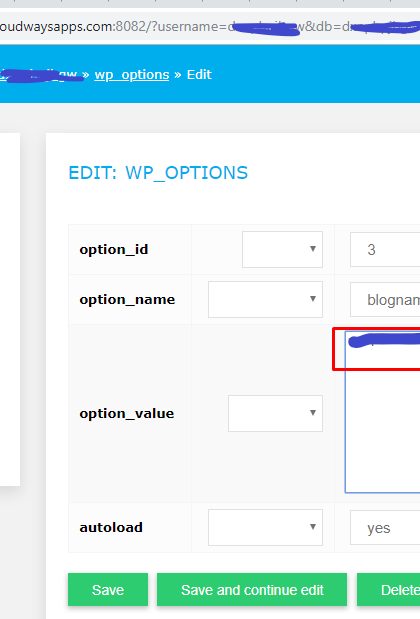Open the option_value function dropdown
This screenshot has height=619, width=420.
point(275,413)
